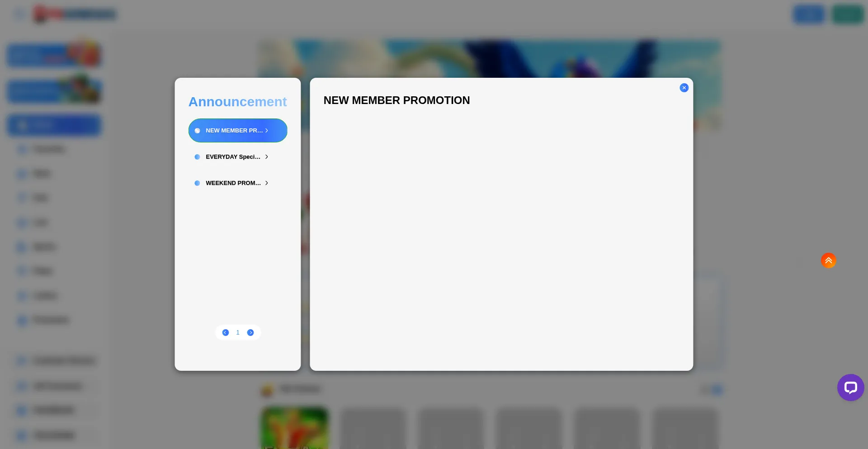
Task: Select the white dot beside NEW MEMBER PR…
Action: [x=197, y=131]
